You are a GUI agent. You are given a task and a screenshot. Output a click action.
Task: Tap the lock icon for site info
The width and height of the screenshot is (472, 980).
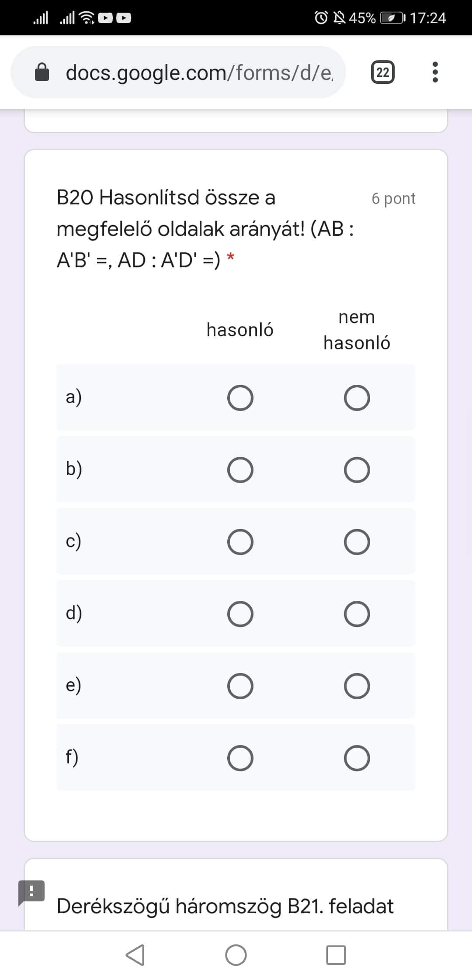(42, 72)
